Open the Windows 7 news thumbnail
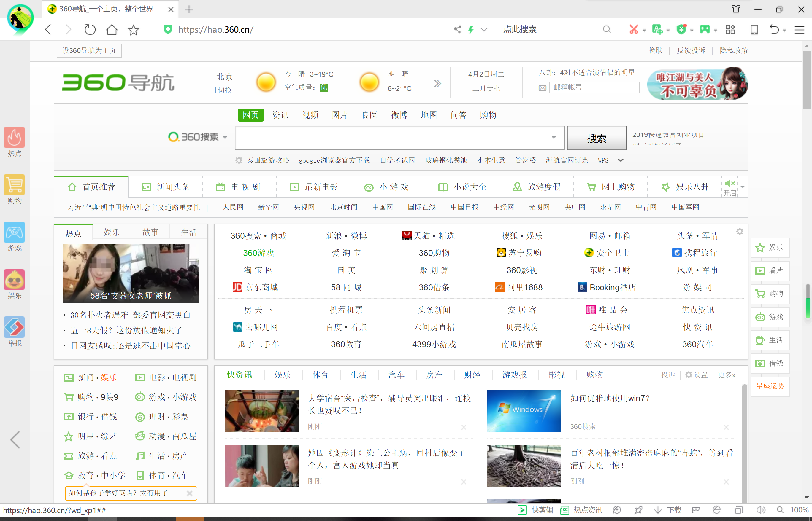 click(524, 411)
